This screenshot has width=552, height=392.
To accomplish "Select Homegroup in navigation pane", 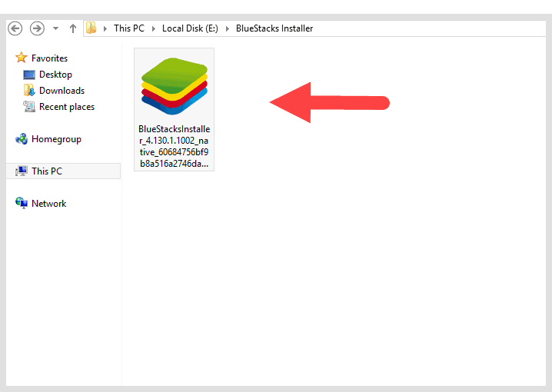I will [x=56, y=139].
